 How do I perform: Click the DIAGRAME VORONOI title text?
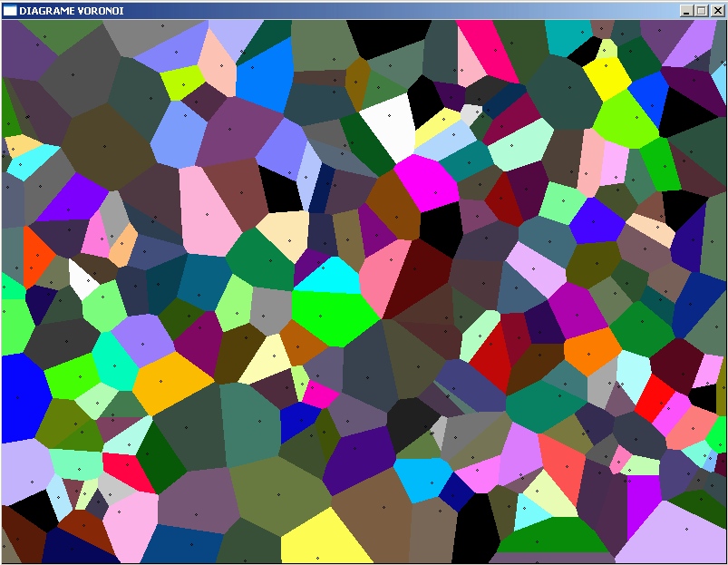[72, 11]
